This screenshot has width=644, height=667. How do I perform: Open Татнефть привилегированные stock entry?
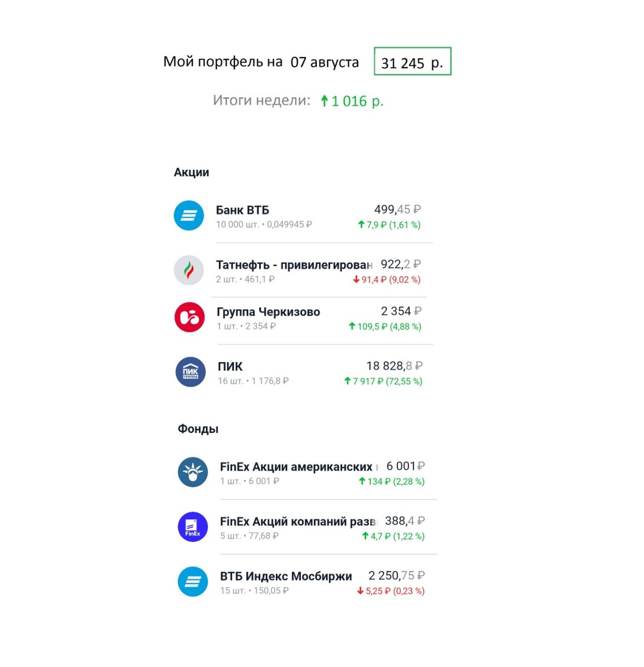294,265
